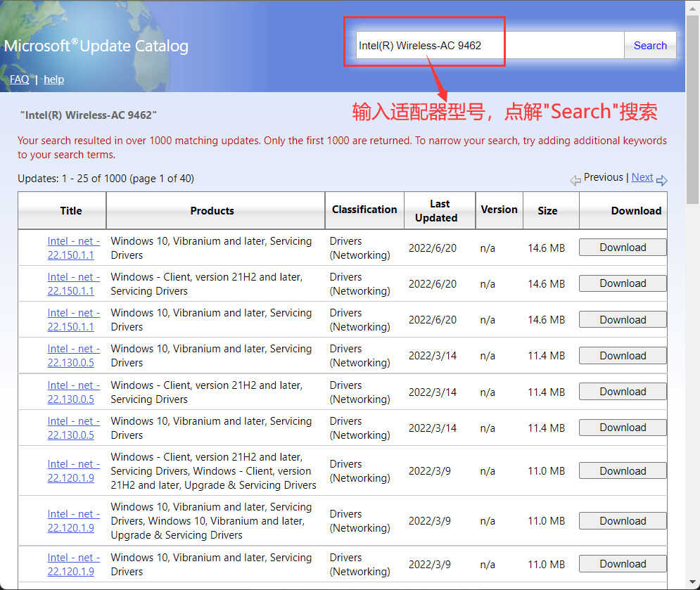Open Intel 22.150.1.1 Windows Client 21H2 link
Image resolution: width=700 pixels, height=590 pixels.
[x=74, y=284]
